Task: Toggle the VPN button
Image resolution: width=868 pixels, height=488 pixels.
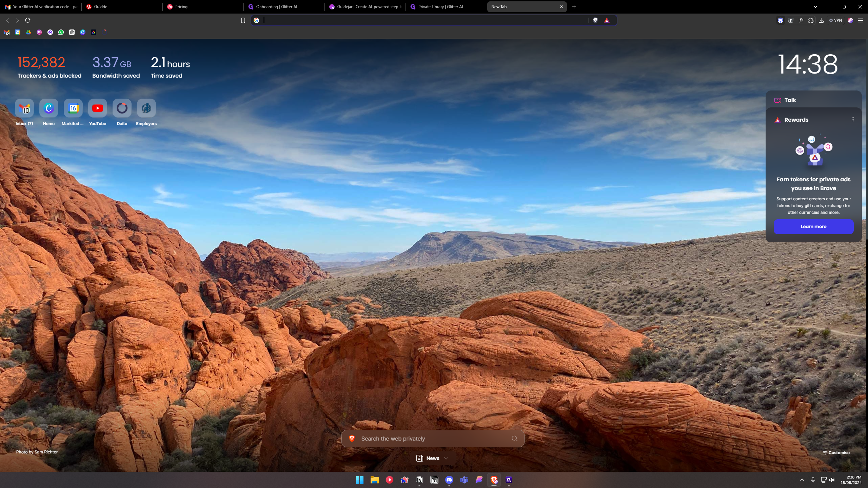Action: click(835, 20)
